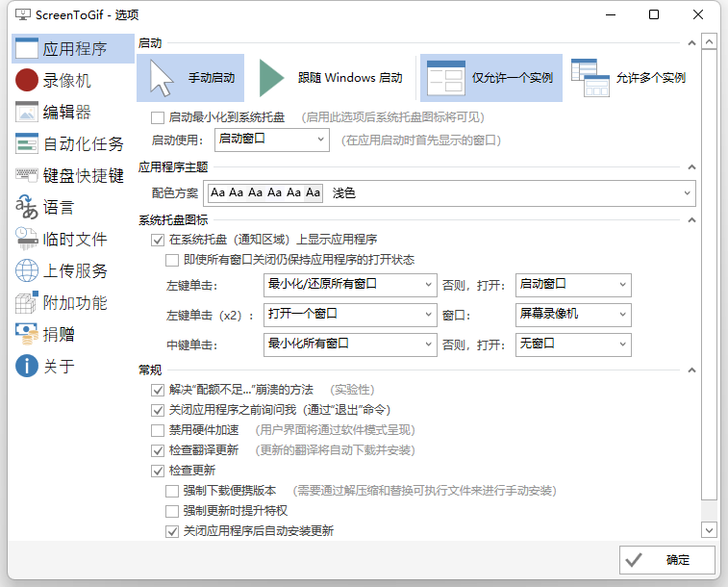Enable 强制下载便携版本 checkbox

click(x=172, y=491)
